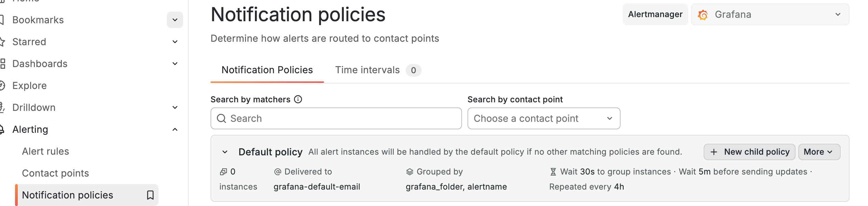Click the Grouped by layers icon

click(x=409, y=172)
